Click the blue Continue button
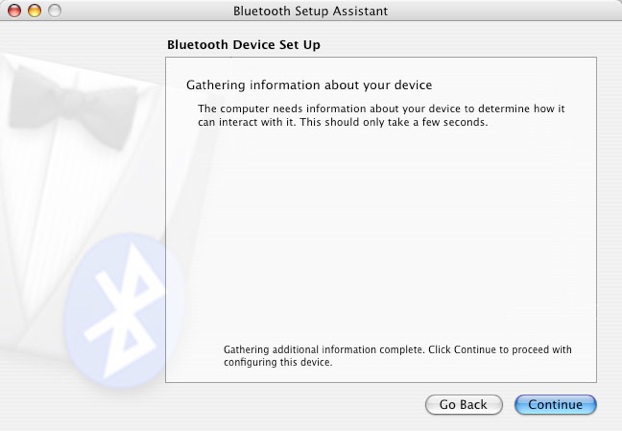622x431 pixels. 555,404
